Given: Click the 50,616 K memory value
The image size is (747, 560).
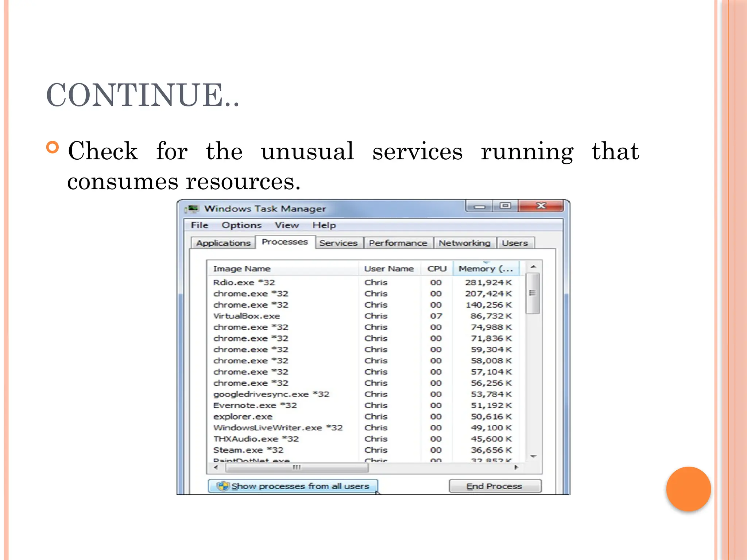Looking at the screenshot, I should coord(491,417).
